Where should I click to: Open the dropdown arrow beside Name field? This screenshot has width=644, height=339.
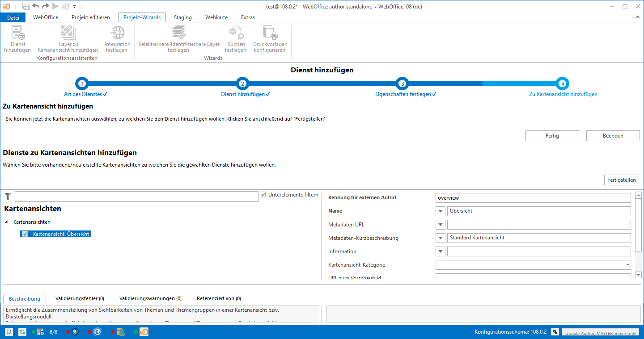click(x=441, y=211)
